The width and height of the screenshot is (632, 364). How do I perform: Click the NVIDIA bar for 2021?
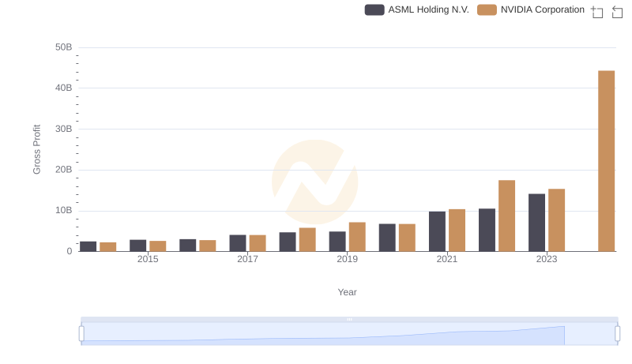[x=457, y=231]
